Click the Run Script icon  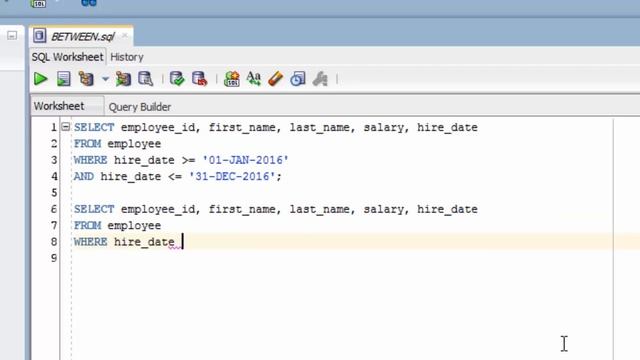tap(63, 79)
